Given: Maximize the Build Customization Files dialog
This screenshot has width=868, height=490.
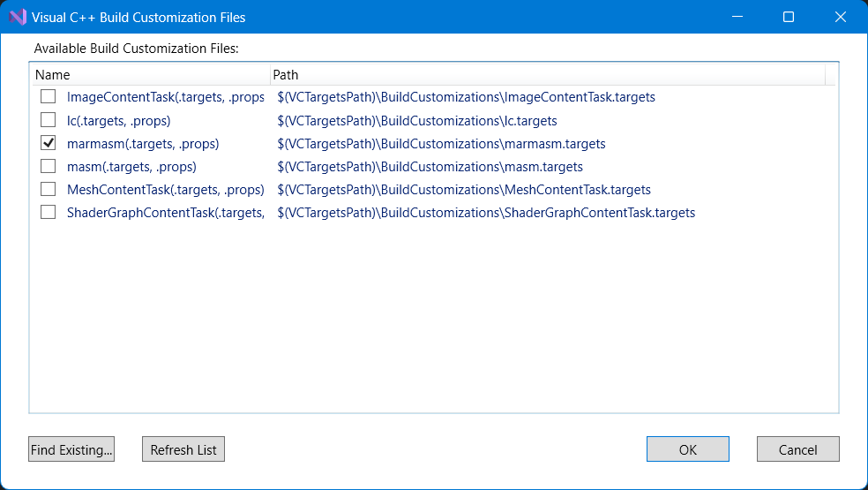Looking at the screenshot, I should point(789,17).
